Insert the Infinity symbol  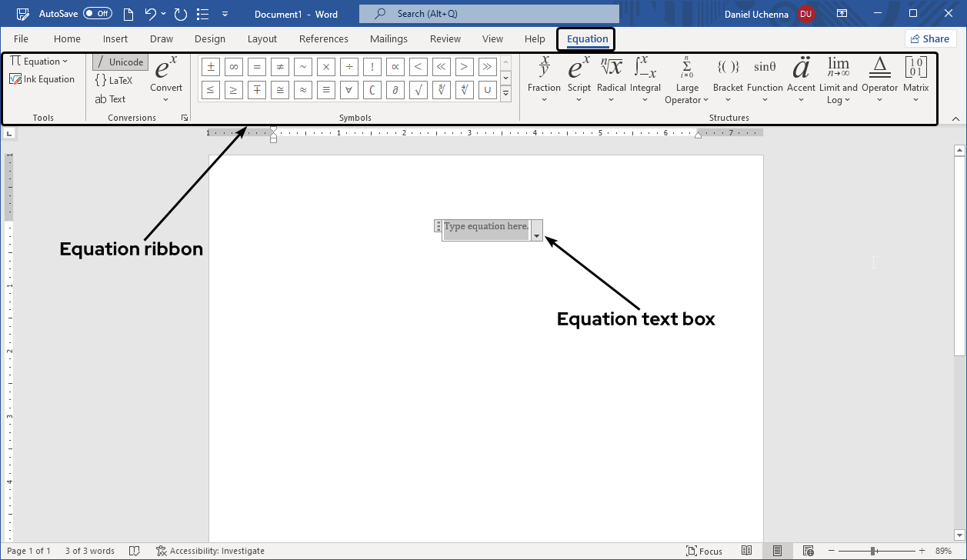[x=233, y=66]
